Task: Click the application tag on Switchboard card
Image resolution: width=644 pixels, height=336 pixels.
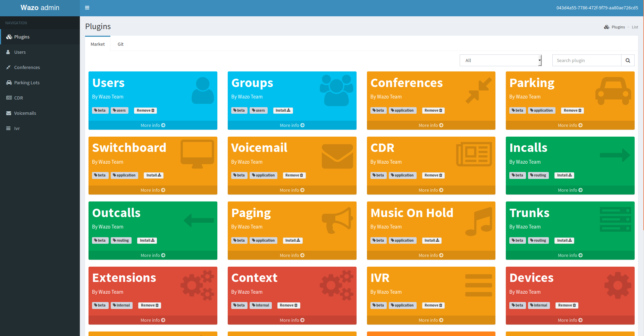Action: point(125,175)
